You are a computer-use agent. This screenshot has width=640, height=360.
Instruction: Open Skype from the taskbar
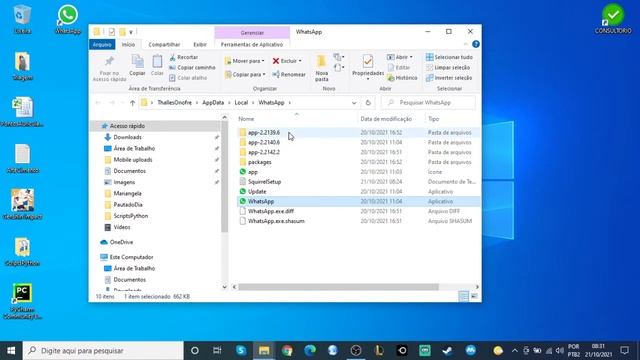[241, 351]
